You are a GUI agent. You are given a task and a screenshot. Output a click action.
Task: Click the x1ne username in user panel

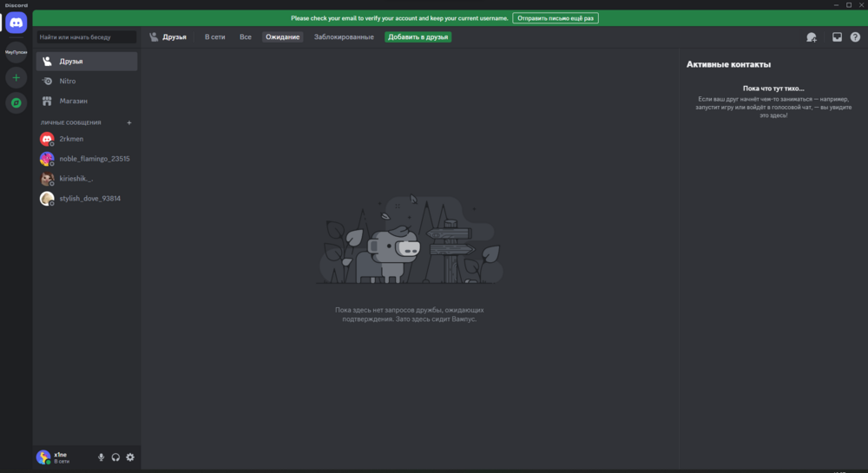[x=61, y=455]
